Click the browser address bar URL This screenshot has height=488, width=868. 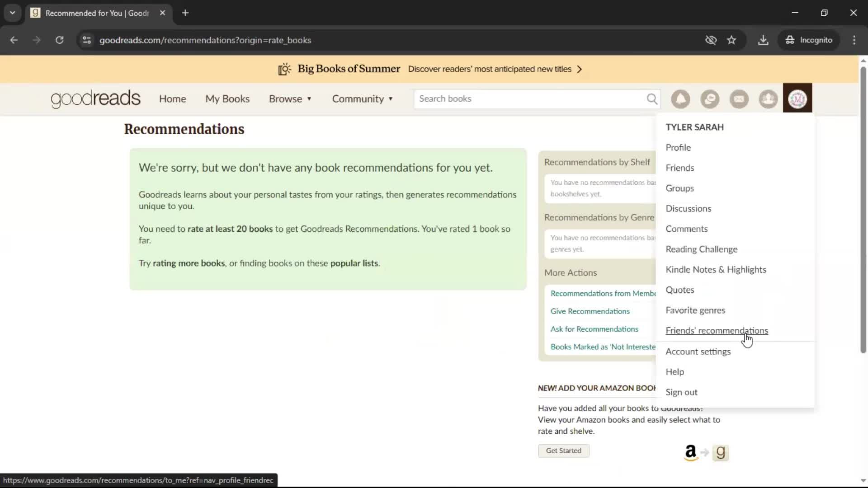205,40
